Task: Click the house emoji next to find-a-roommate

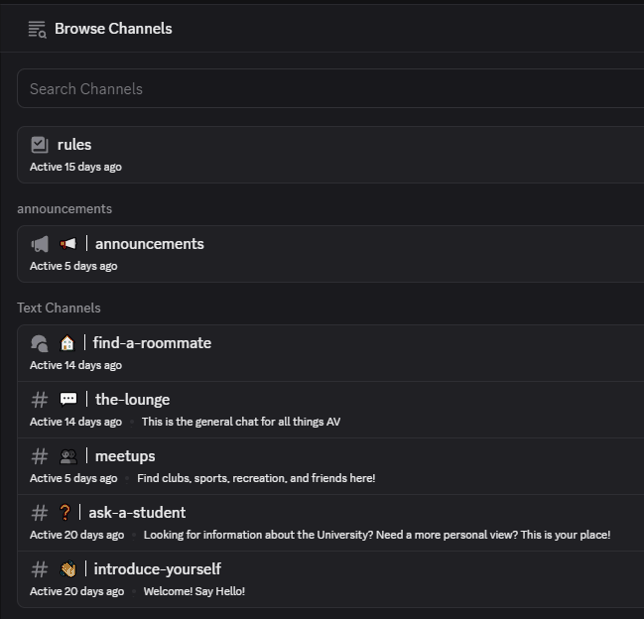Action: click(x=67, y=343)
